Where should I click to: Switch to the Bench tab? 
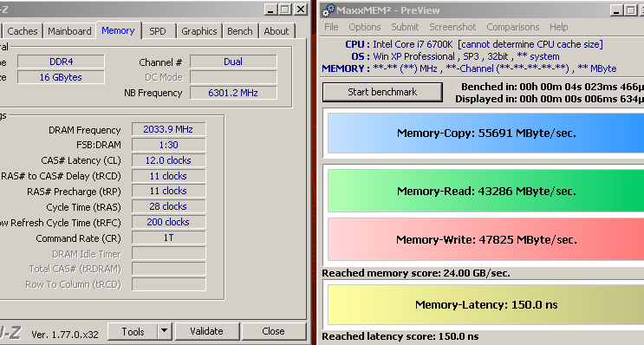[x=240, y=31]
